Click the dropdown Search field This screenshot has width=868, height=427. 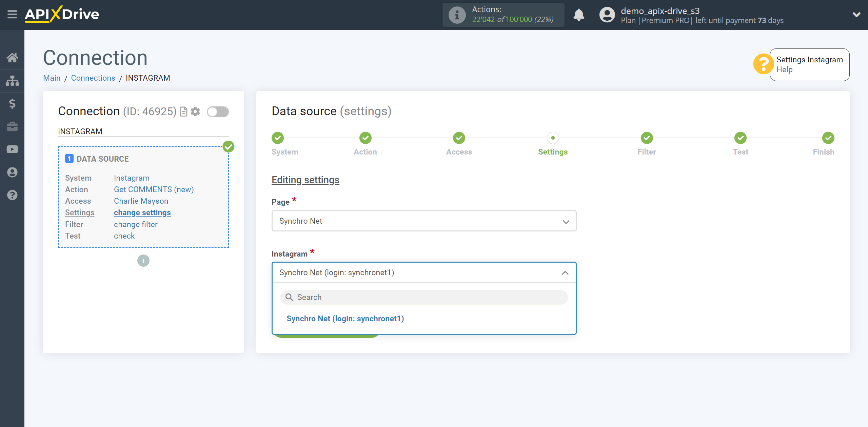[424, 297]
